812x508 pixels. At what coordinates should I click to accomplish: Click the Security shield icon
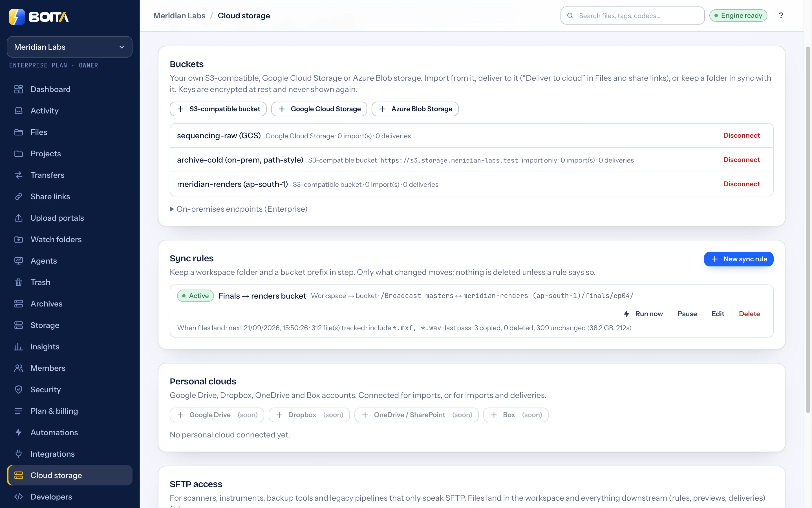coord(18,389)
